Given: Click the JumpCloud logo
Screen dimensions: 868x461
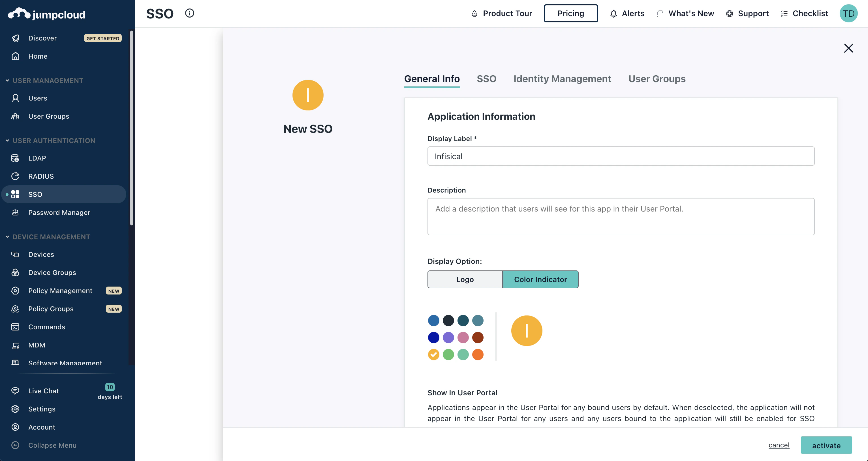Looking at the screenshot, I should coord(46,14).
